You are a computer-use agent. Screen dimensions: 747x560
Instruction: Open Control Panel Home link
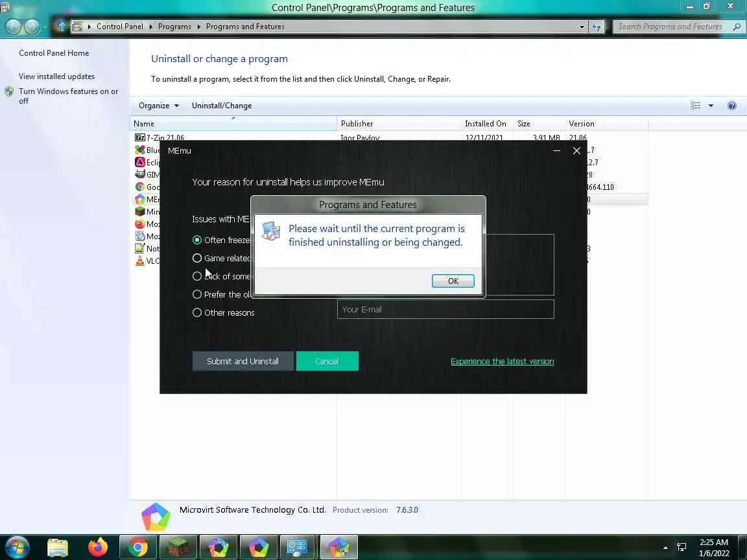pyautogui.click(x=54, y=53)
